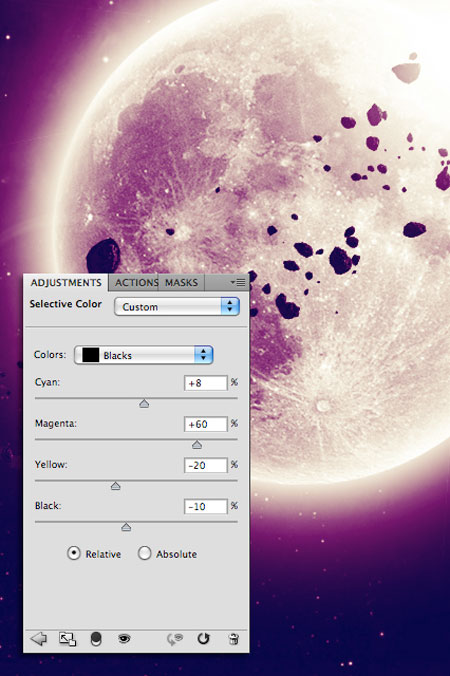The width and height of the screenshot is (450, 676).
Task: Open the Selective Color preset dropdown
Action: pos(177,307)
